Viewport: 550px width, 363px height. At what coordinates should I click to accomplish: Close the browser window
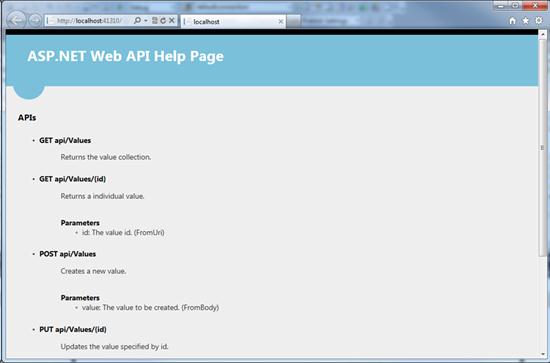click(x=535, y=5)
